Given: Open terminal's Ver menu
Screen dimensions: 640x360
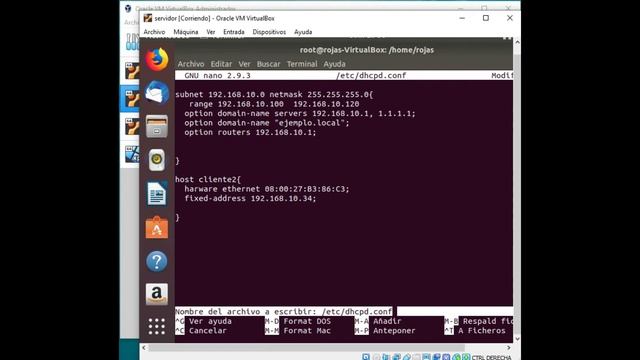Looking at the screenshot, I should tap(244, 64).
